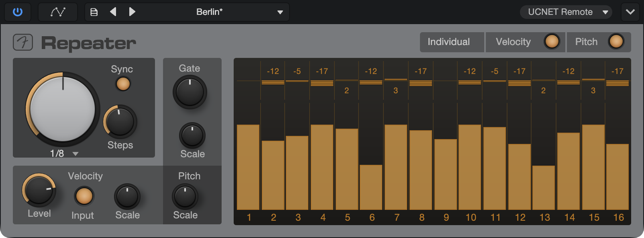The image size is (644, 238).
Task: Click the Velocity tab label in the header
Action: [513, 42]
